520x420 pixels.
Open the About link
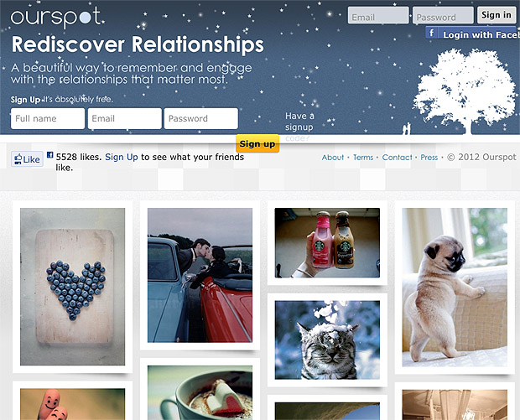(333, 158)
